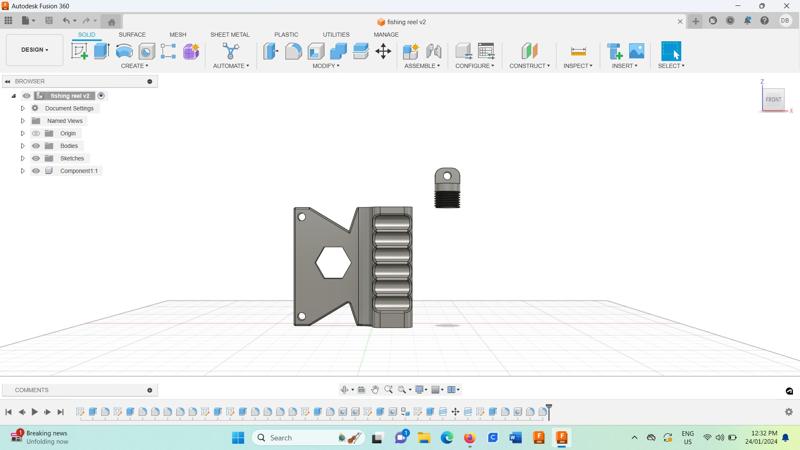Viewport: 800px width, 450px height.
Task: Select the Create Sketch tool
Action: coord(79,51)
